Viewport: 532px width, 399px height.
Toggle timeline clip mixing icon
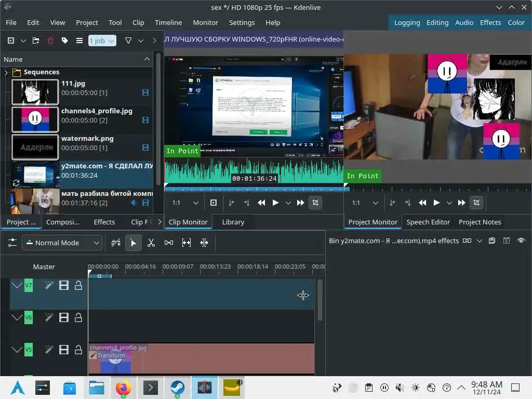(116, 243)
